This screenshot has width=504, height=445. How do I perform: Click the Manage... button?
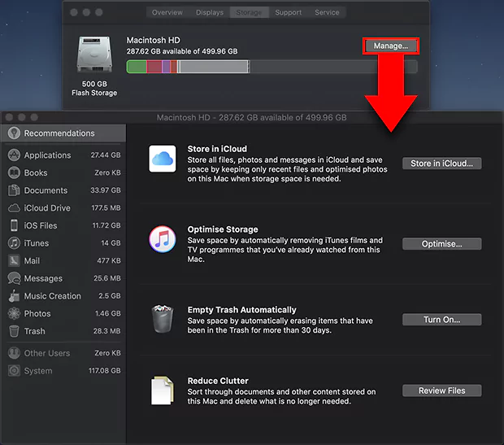[x=391, y=46]
